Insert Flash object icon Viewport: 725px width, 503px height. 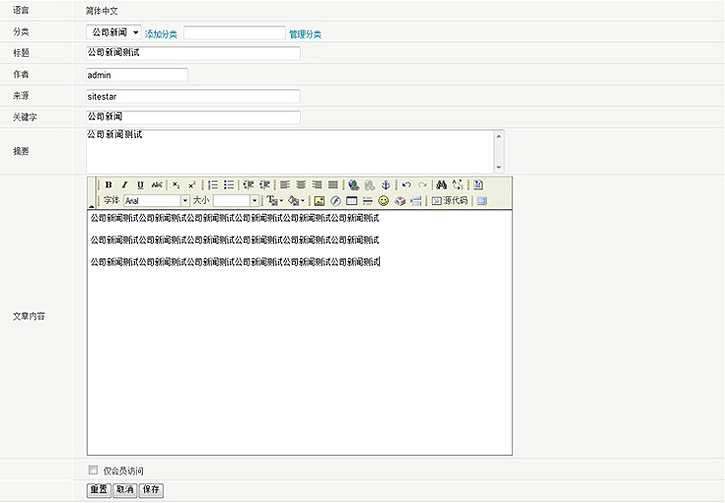(336, 201)
